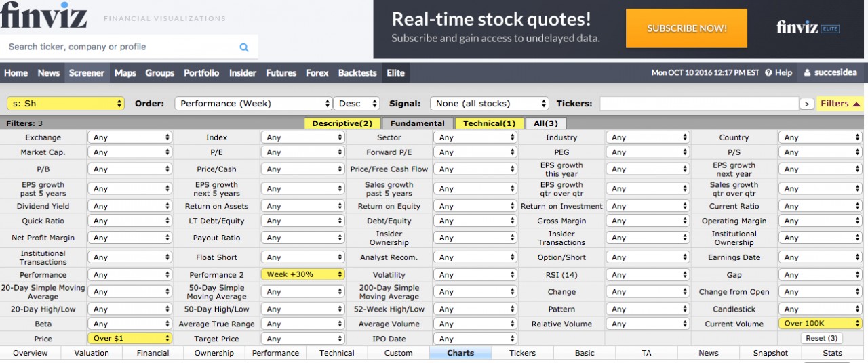Switch to Descriptive(2) filter tab
868x363 pixels.
coord(342,123)
